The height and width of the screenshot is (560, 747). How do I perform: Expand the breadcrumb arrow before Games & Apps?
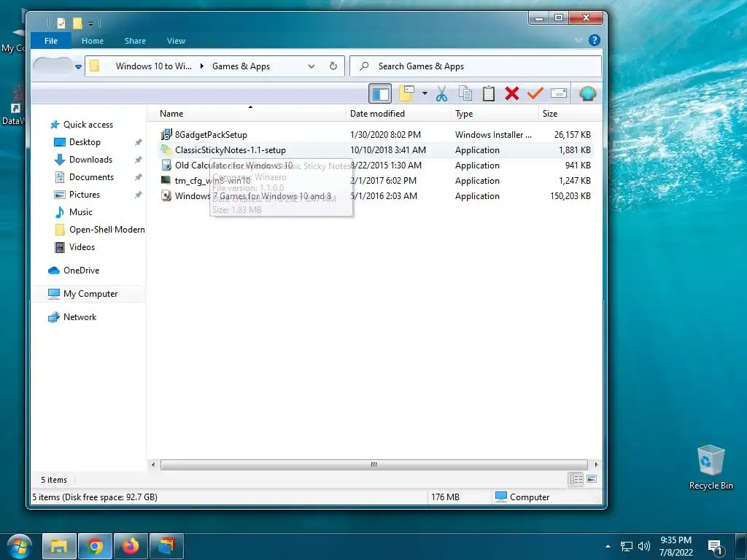coord(202,66)
